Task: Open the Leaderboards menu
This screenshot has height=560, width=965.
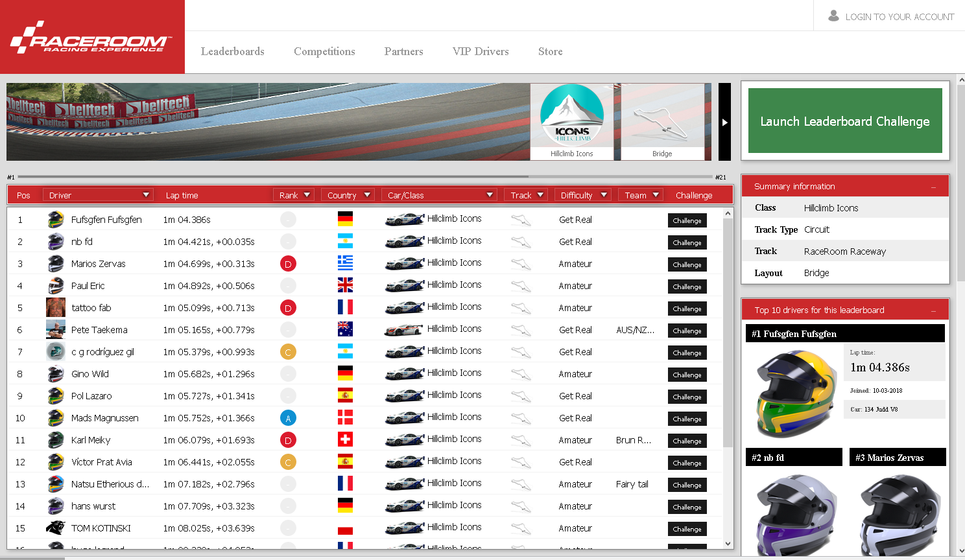Action: point(233,52)
